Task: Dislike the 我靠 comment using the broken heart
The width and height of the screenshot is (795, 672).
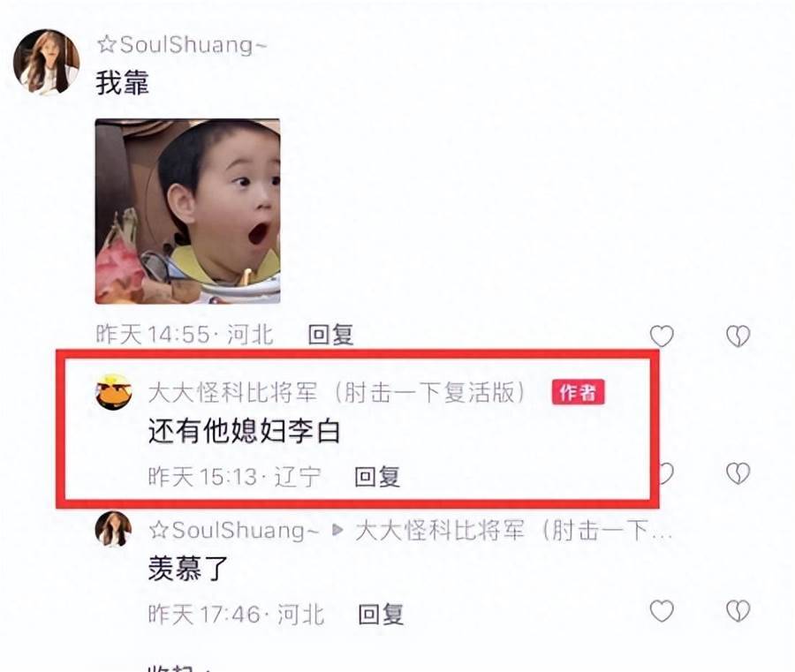Action: pos(738,336)
